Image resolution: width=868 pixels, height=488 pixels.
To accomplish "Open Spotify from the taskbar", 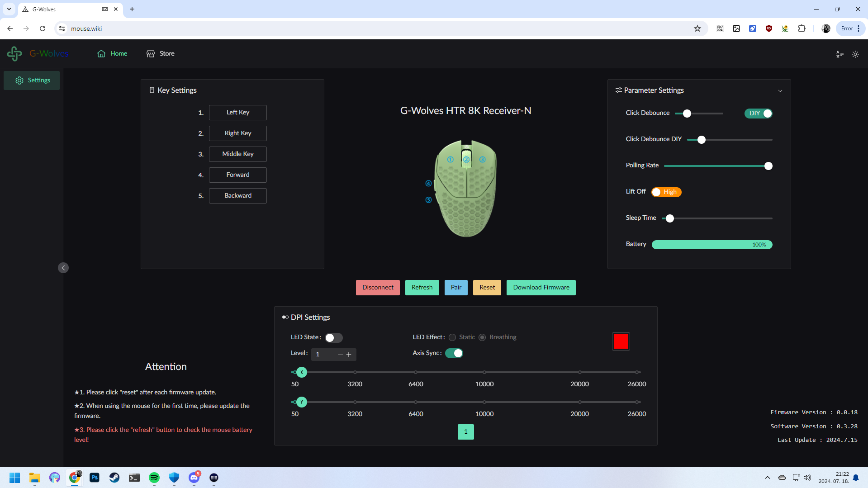I will [x=154, y=478].
